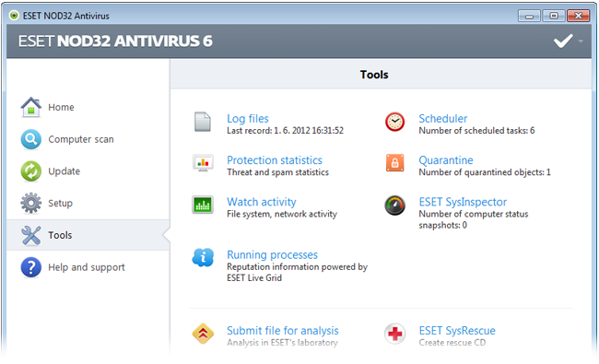Image resolution: width=599 pixels, height=364 pixels.
Task: Click the Protection statistics chart icon
Action: click(203, 163)
